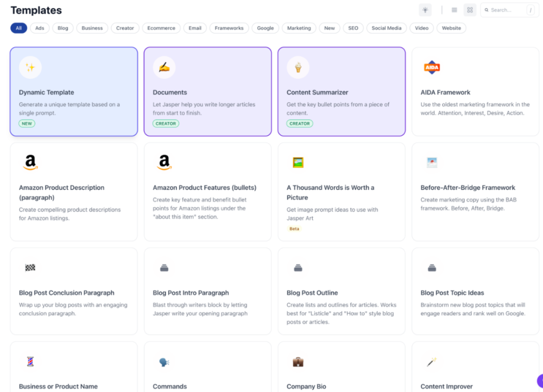Click the speaking head Commands icon
The image size is (543, 392).
point(164,362)
